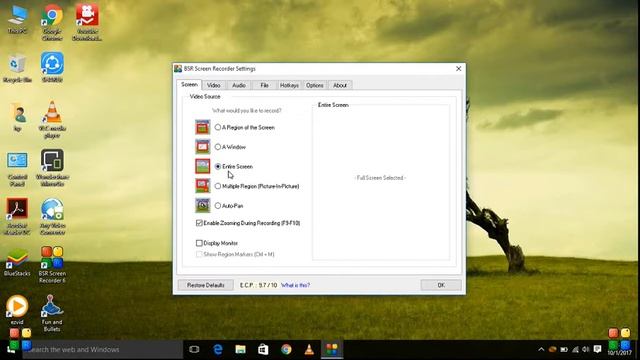Open the Audio tab

coord(239,85)
